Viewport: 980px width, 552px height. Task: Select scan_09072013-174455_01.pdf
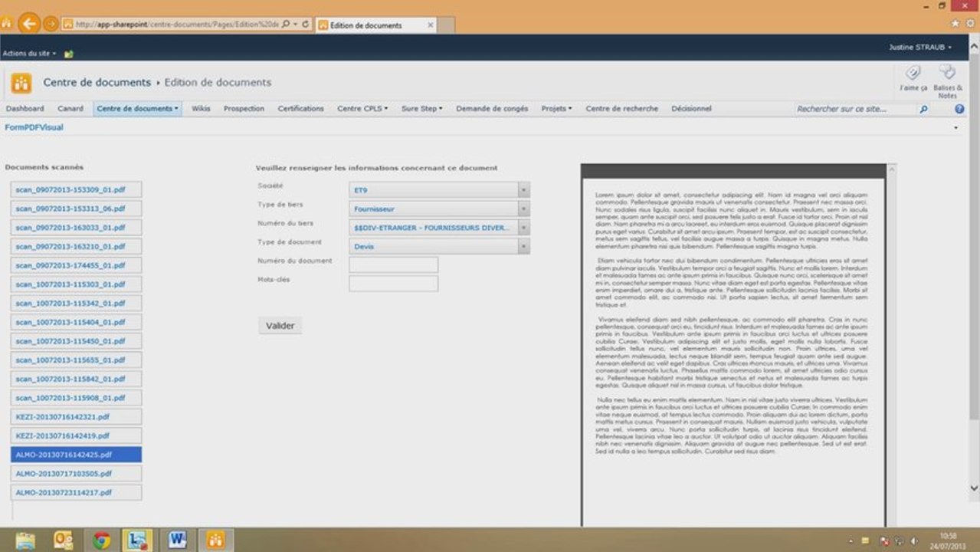(76, 265)
